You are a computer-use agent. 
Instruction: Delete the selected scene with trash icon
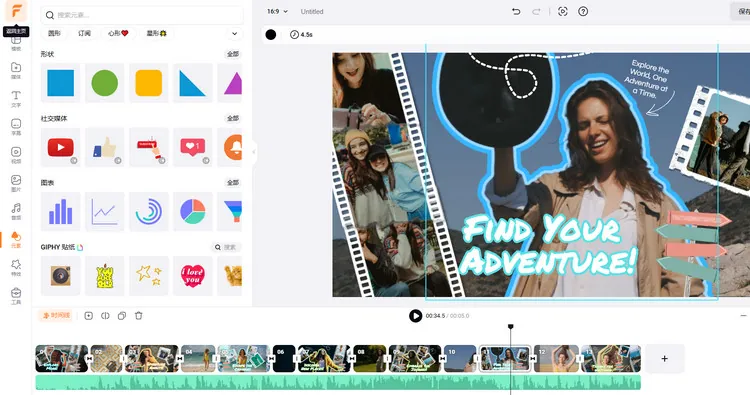[x=139, y=316]
